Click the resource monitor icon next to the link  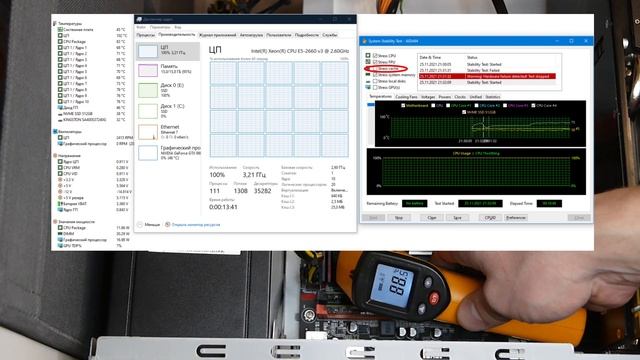click(x=167, y=224)
